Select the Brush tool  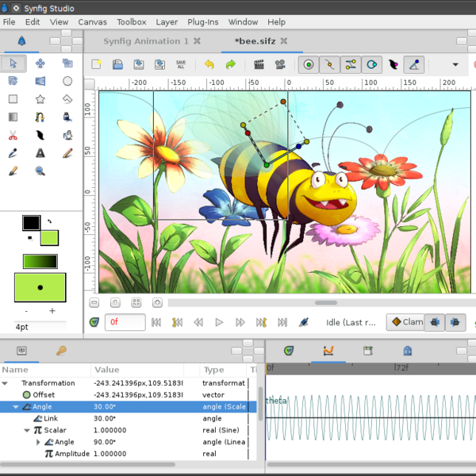pos(13,171)
